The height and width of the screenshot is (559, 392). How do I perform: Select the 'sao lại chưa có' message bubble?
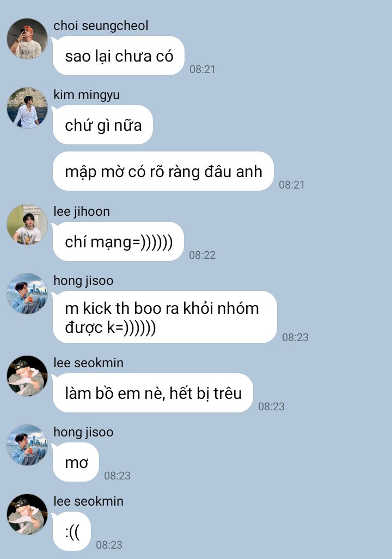tap(119, 56)
